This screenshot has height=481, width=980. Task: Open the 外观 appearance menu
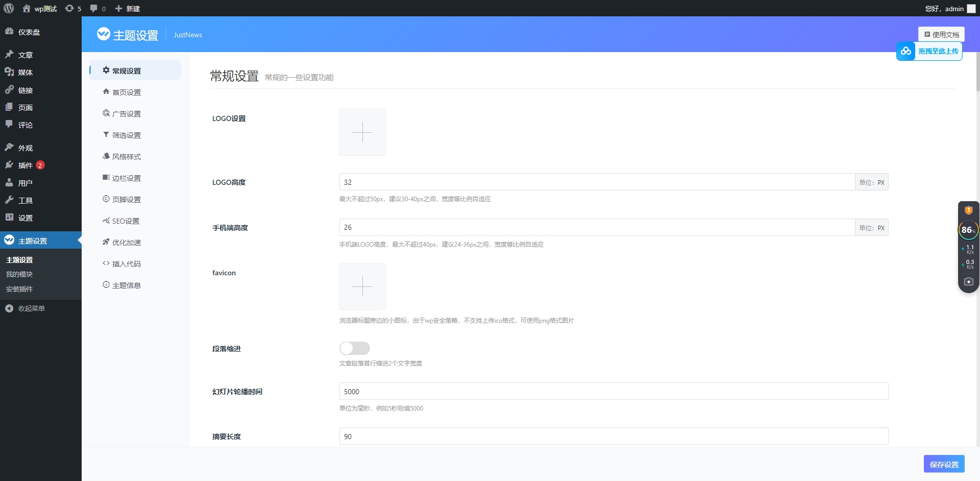(x=41, y=148)
